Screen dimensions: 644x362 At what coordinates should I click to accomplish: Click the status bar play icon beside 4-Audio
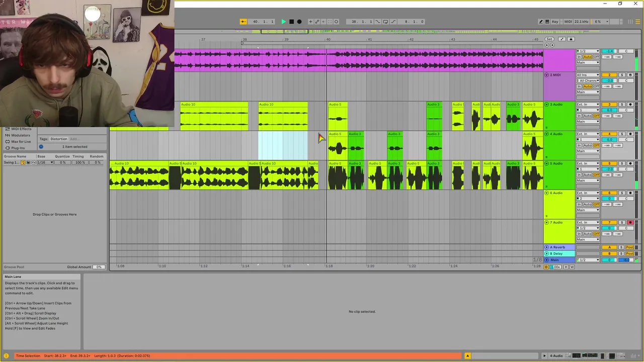click(x=544, y=356)
